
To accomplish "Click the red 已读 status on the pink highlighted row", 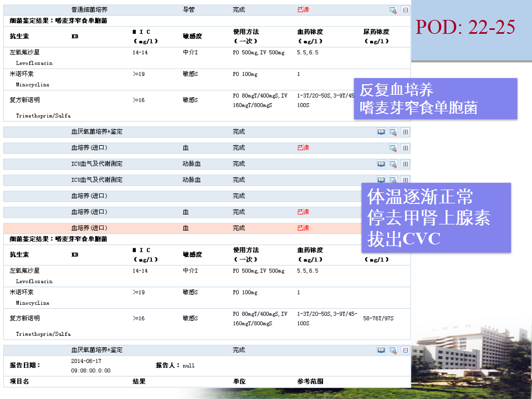I will (x=303, y=228).
